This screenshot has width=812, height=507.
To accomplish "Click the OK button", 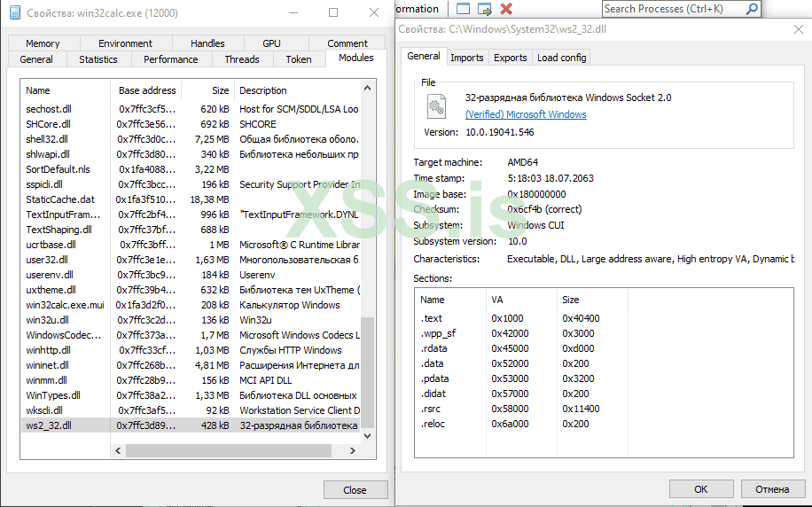I will click(x=700, y=489).
